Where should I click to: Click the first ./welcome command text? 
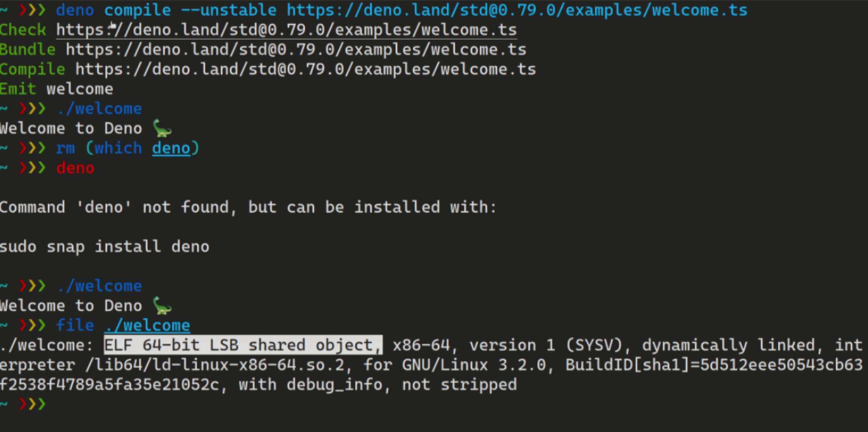click(x=99, y=109)
